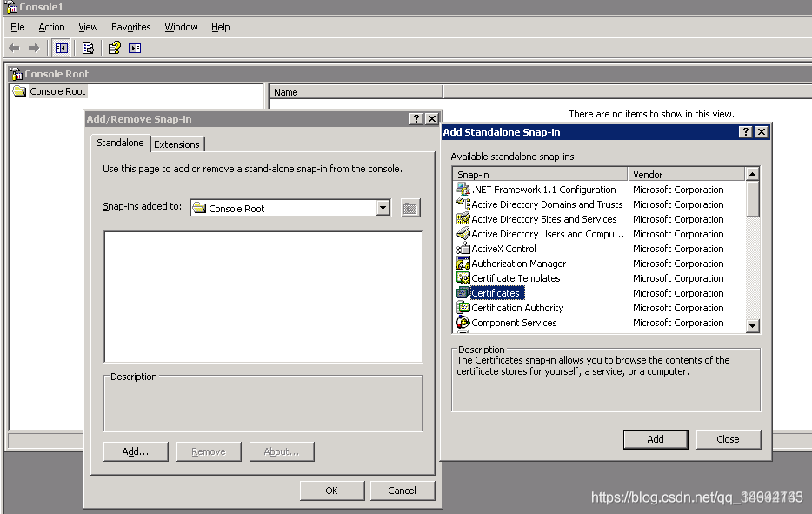Click the Console Root combo box field
The image size is (812, 514).
pyautogui.click(x=290, y=208)
